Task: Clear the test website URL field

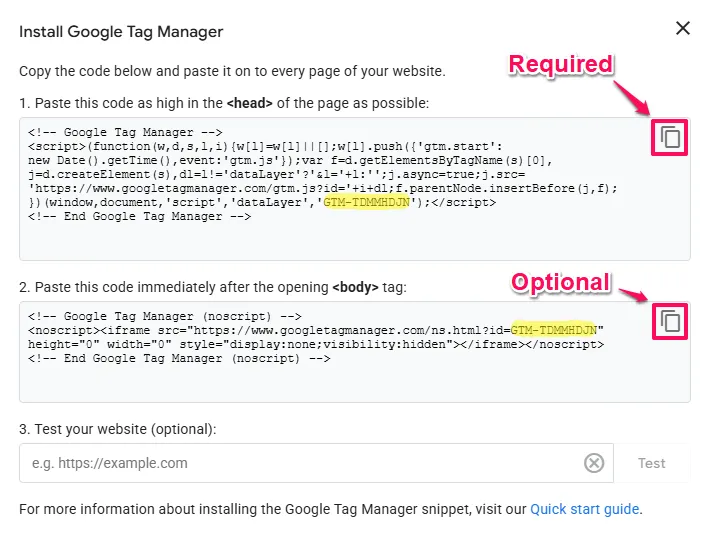Action: click(x=594, y=463)
